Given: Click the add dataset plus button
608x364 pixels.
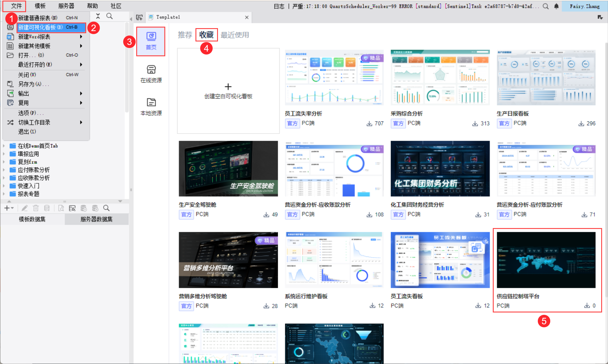Looking at the screenshot, I should (7, 208).
